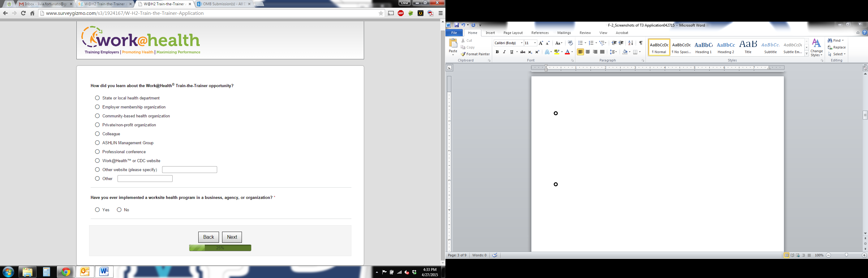Bookmark this page with the star icon
This screenshot has height=278, width=868.
click(x=381, y=14)
